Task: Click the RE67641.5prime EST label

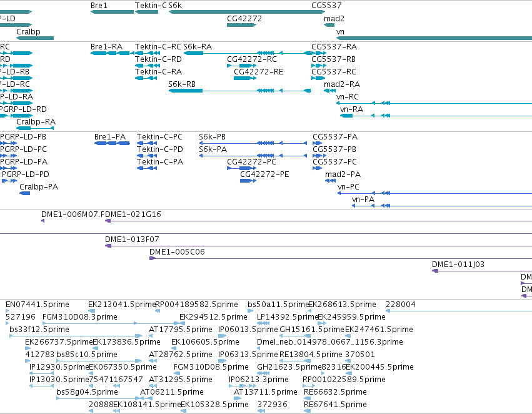Action: pyautogui.click(x=335, y=405)
